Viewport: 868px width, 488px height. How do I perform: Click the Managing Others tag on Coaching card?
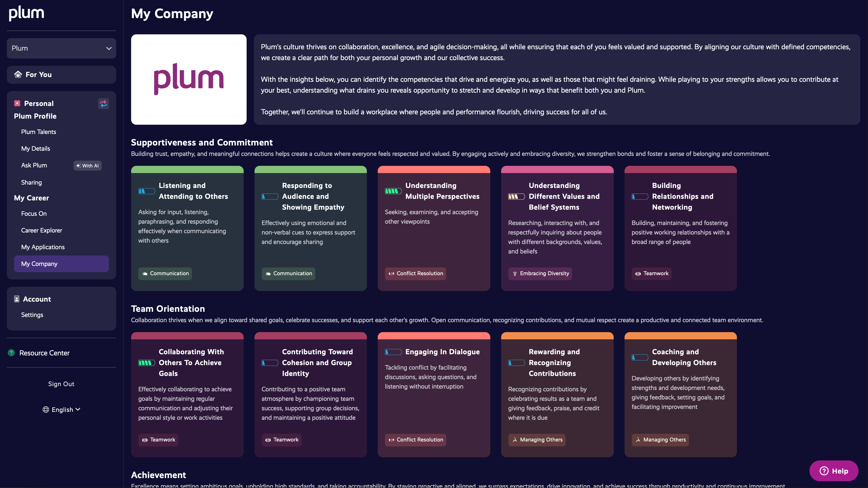tap(660, 440)
